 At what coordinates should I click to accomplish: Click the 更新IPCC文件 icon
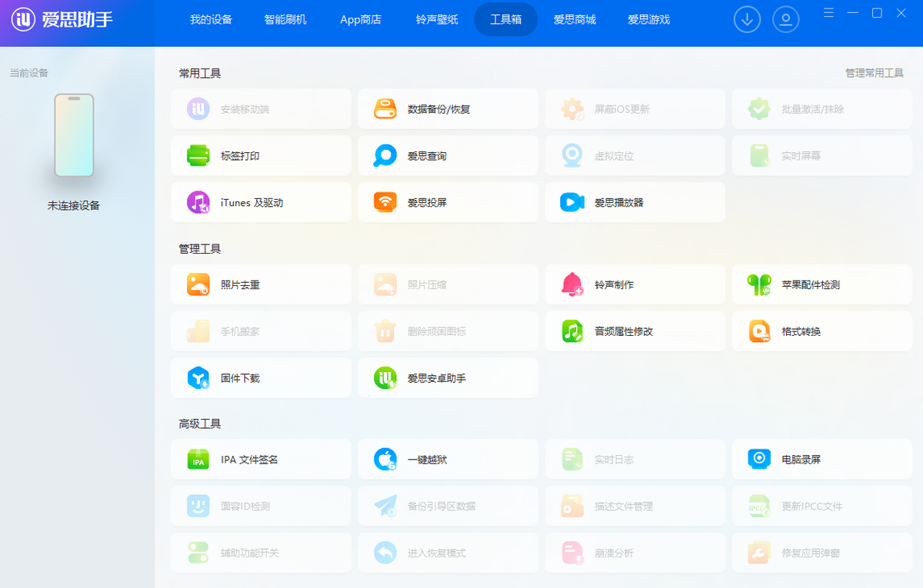coord(759,506)
